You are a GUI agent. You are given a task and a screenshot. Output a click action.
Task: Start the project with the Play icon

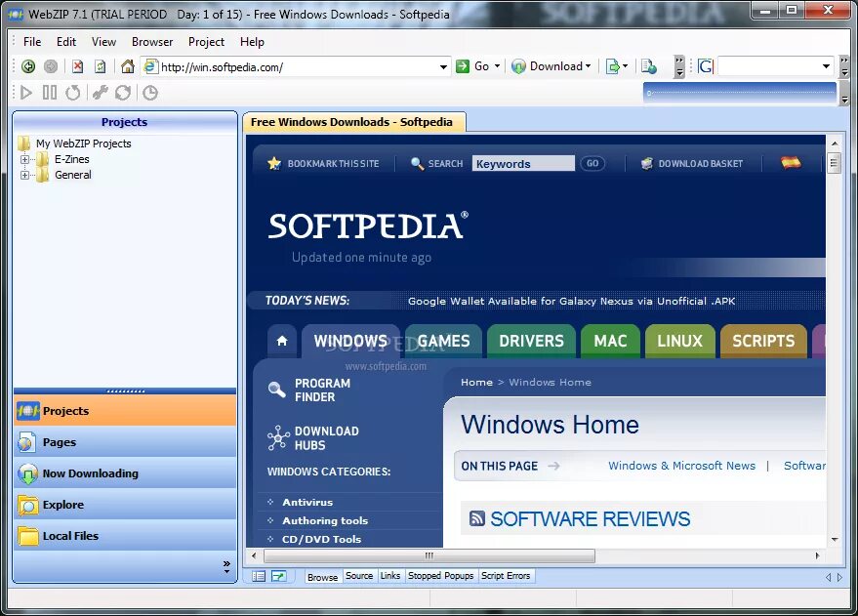tap(25, 93)
